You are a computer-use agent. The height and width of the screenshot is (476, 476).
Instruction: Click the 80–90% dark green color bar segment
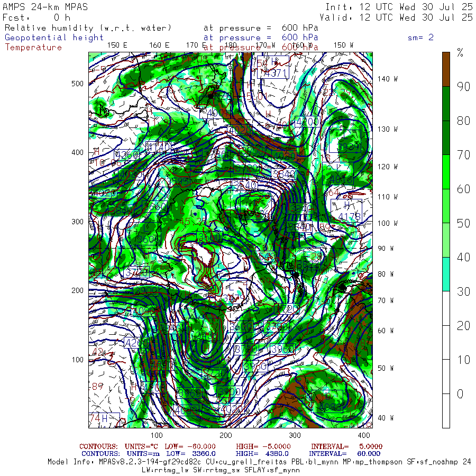[x=446, y=104]
